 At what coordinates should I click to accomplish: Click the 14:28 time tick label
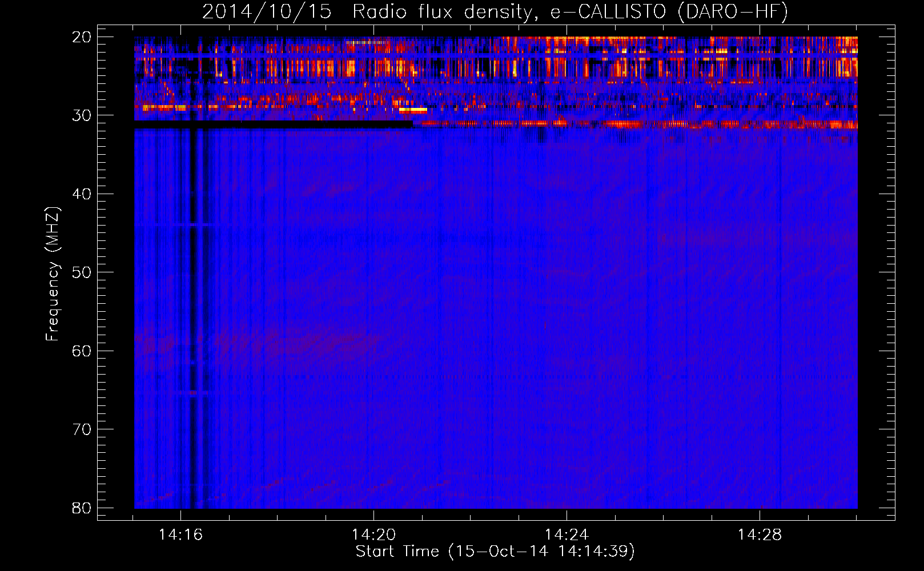point(760,535)
